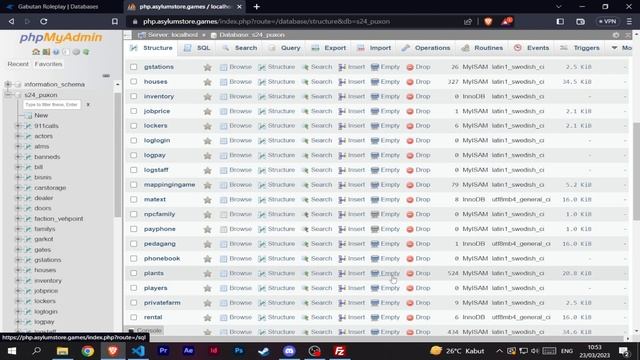Open the npcfamily table link
The height and width of the screenshot is (360, 640).
tap(159, 214)
